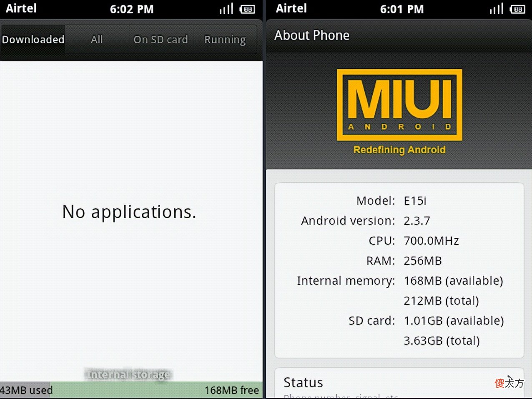The image size is (532, 399).
Task: Click the 43MB used storage bar segment
Action: click(25, 390)
